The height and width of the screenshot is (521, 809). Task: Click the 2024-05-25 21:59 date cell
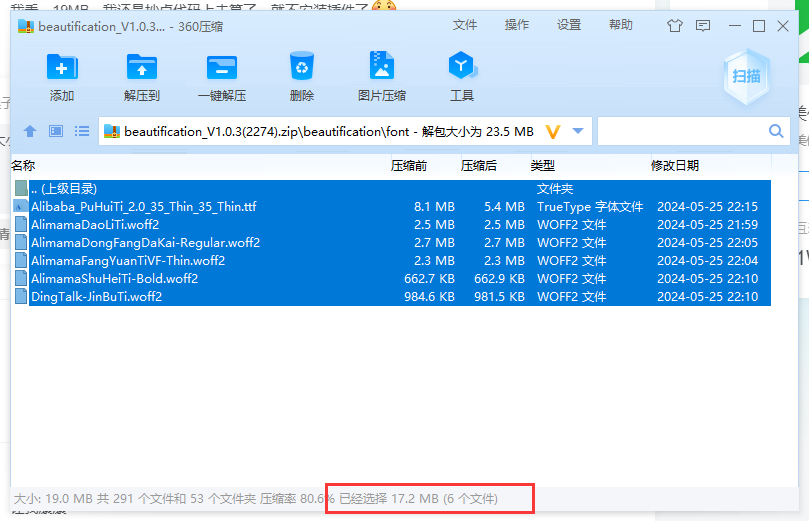(x=707, y=225)
